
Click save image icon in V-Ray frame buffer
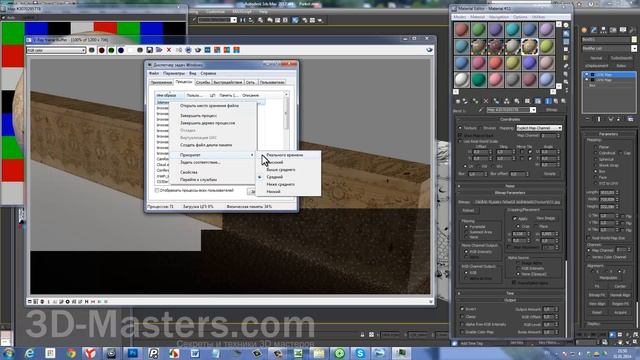149,50
